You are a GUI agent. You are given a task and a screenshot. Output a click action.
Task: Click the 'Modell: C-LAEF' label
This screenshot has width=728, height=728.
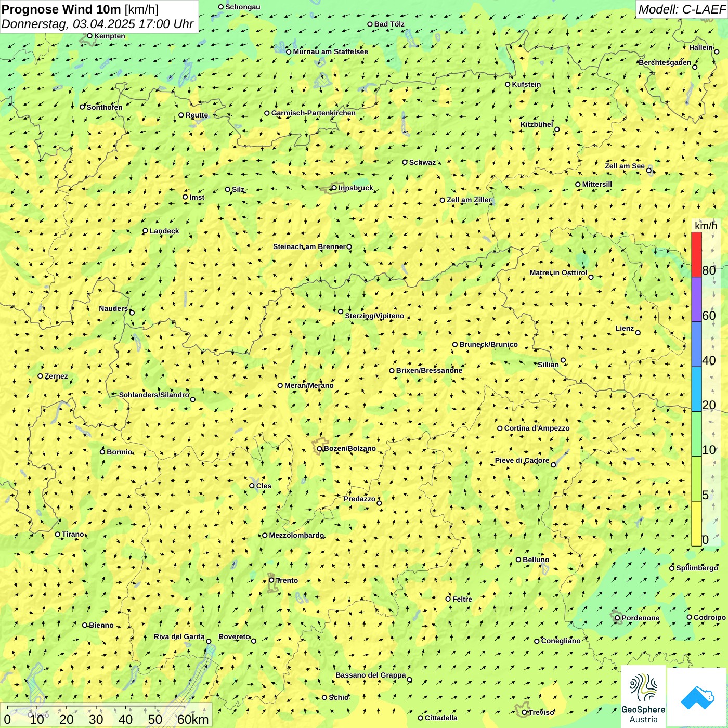pos(682,9)
